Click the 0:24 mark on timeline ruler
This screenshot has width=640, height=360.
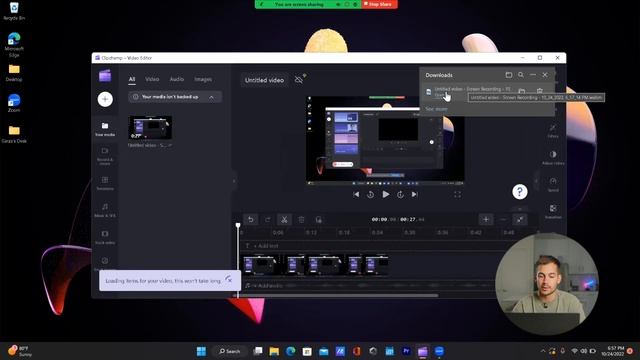pos(377,233)
